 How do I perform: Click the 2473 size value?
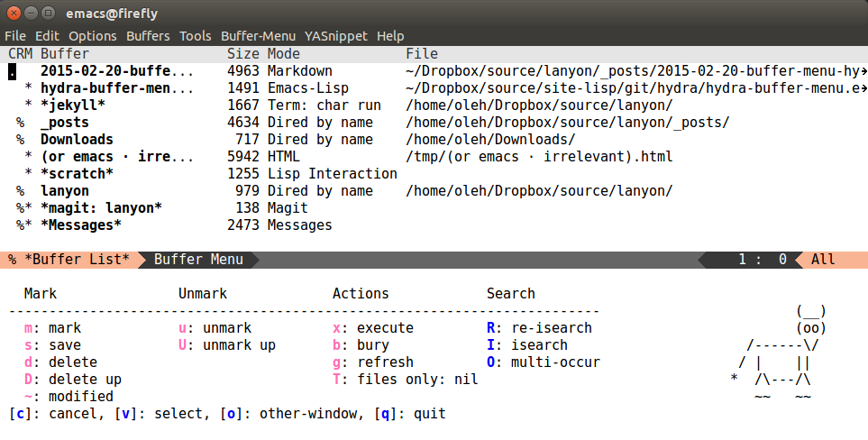243,225
